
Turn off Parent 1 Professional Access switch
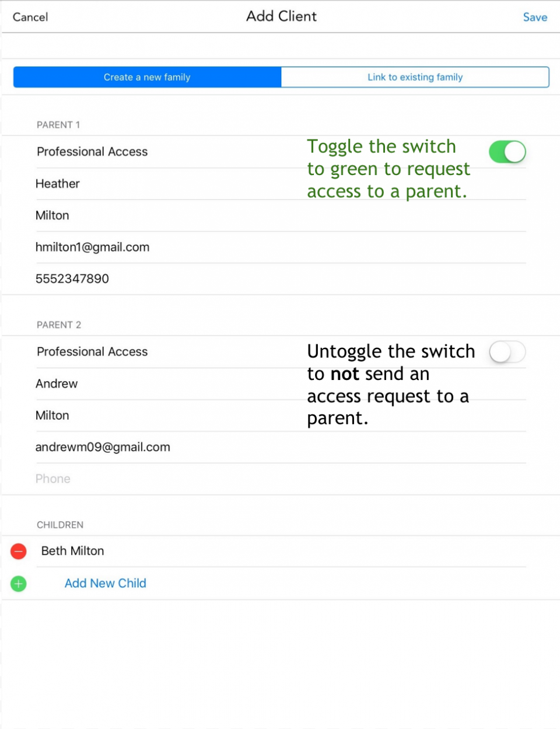(x=507, y=152)
